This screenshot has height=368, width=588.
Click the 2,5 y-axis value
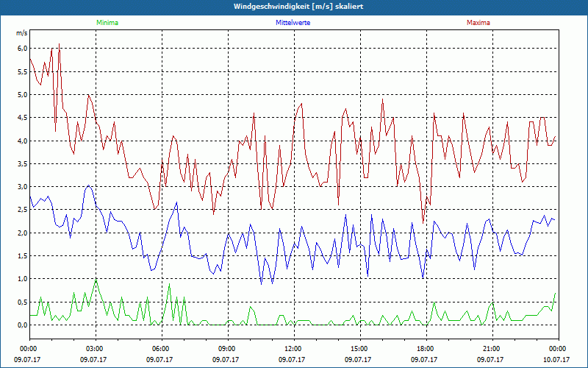tap(22, 210)
